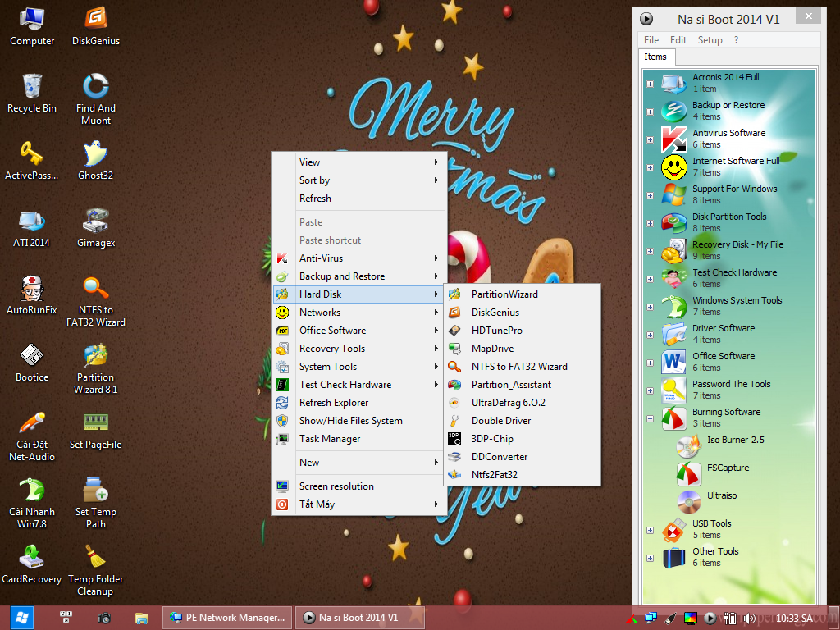This screenshot has width=840, height=630.
Task: Choose Screen resolution in context menu
Action: (359, 486)
